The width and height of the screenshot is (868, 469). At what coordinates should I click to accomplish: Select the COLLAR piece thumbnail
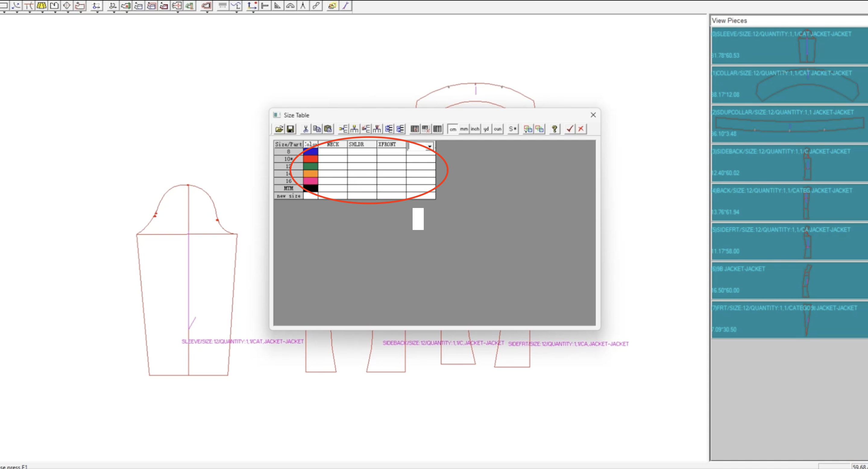788,84
